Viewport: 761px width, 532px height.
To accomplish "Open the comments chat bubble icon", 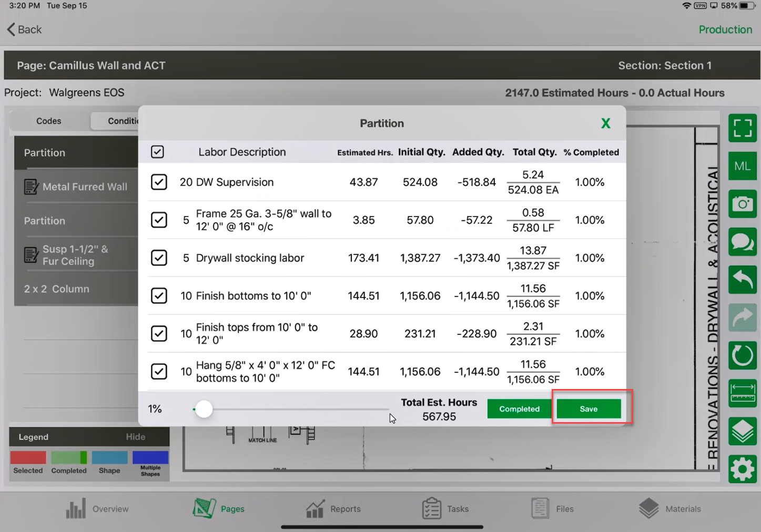I will click(x=742, y=242).
